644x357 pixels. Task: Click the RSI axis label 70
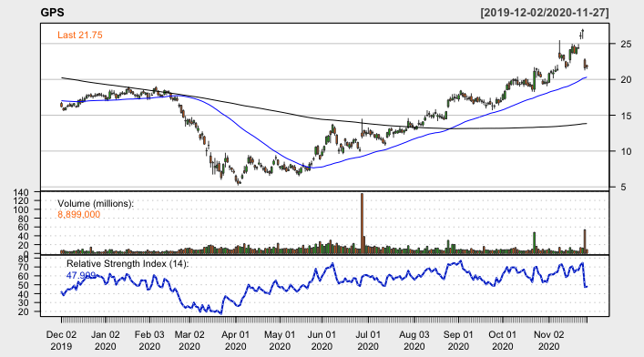(x=24, y=268)
